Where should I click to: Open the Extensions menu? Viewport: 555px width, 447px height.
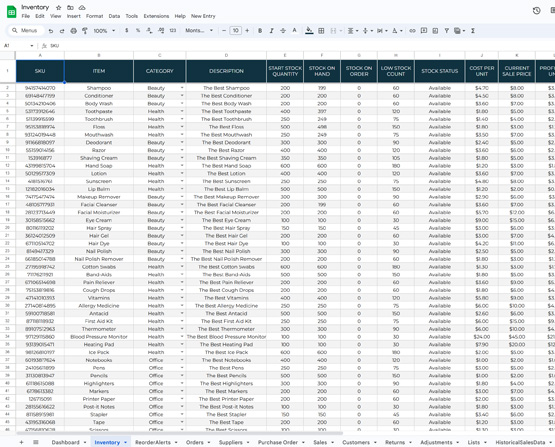pos(156,16)
